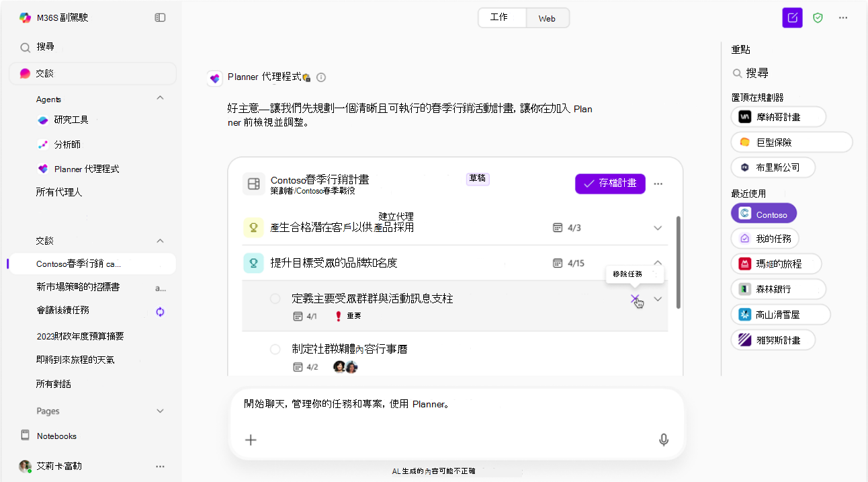This screenshot has height=482, width=868.
Task: Open the top-right more options ellipsis
Action: (843, 18)
